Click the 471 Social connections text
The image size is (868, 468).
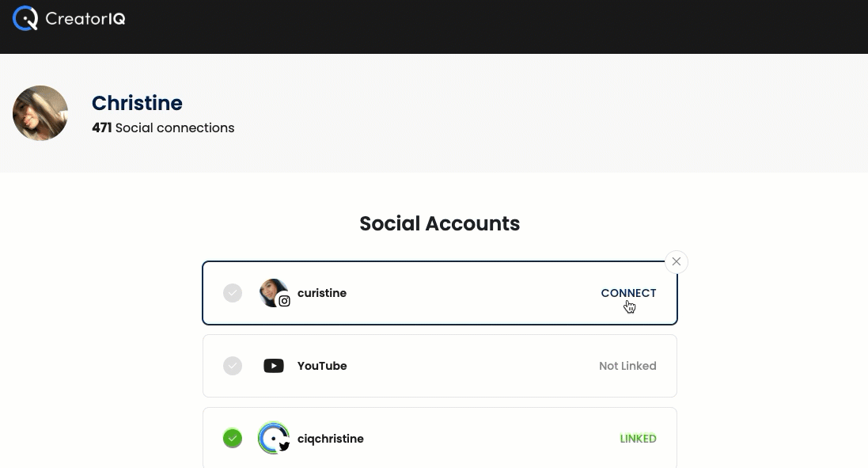click(163, 128)
